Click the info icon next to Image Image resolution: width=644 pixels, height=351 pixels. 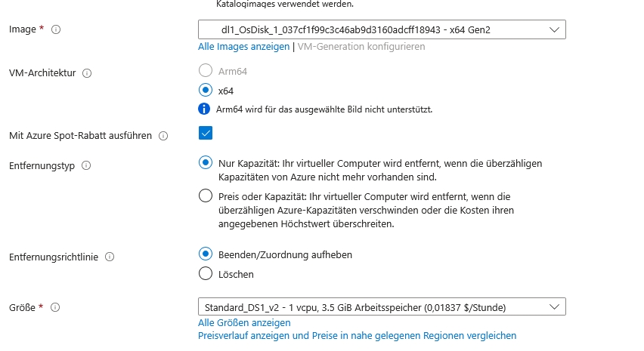point(56,29)
